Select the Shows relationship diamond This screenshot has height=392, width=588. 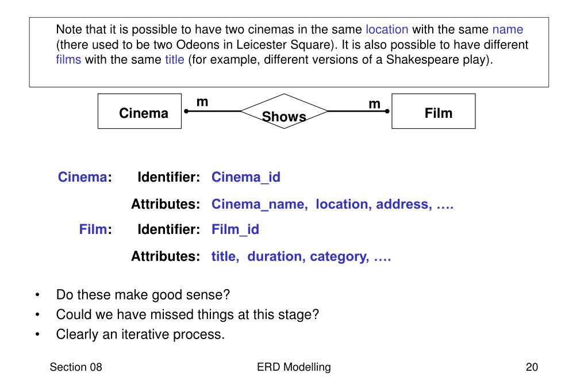pos(284,111)
